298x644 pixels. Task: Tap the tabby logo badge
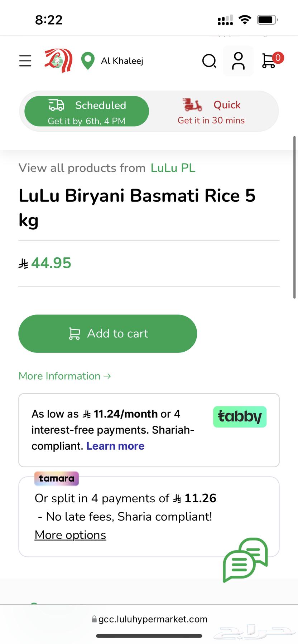tap(240, 417)
